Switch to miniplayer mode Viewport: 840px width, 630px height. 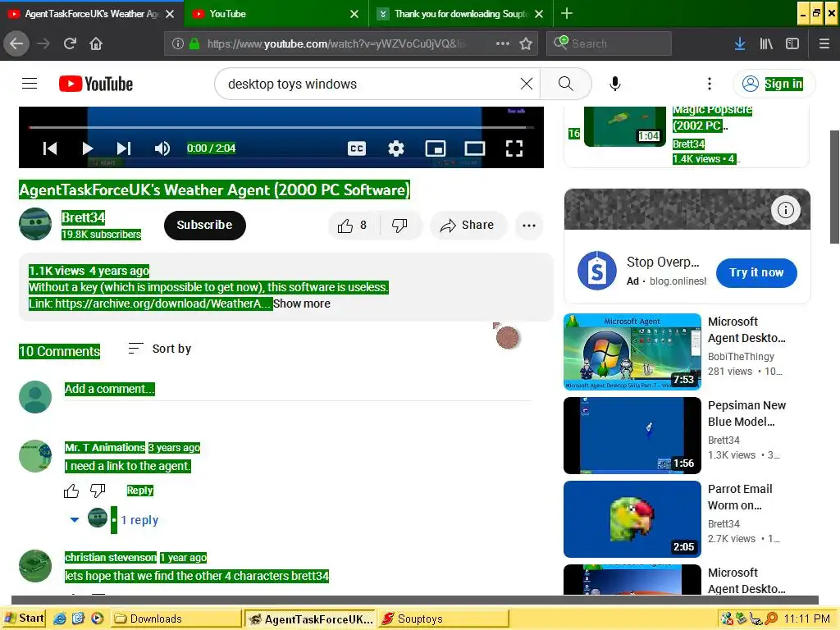click(x=436, y=148)
